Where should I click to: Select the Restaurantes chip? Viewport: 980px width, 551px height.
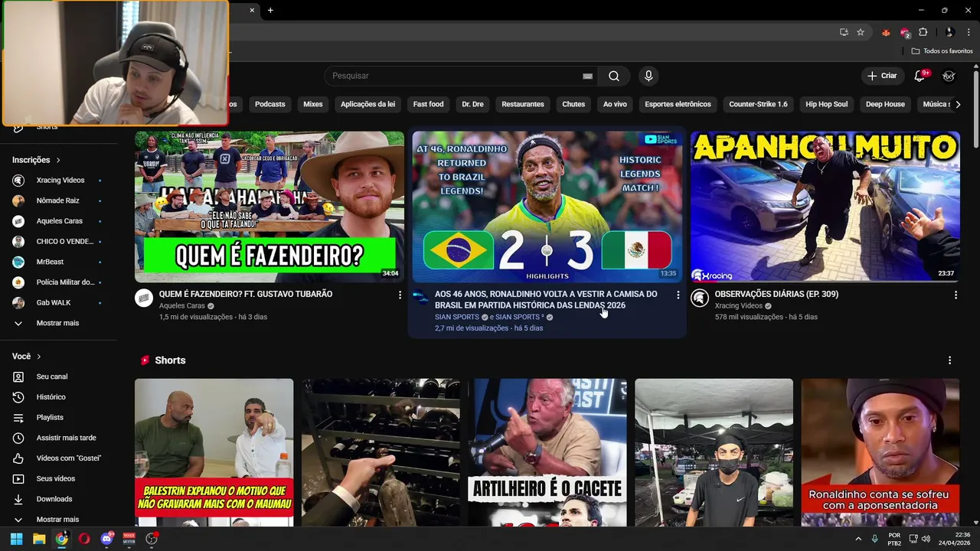coord(523,104)
